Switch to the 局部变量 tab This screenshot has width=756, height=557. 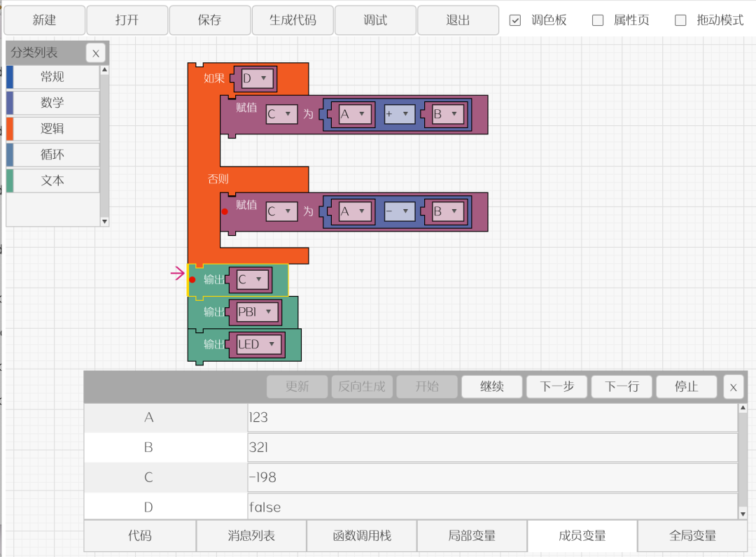coord(472,536)
